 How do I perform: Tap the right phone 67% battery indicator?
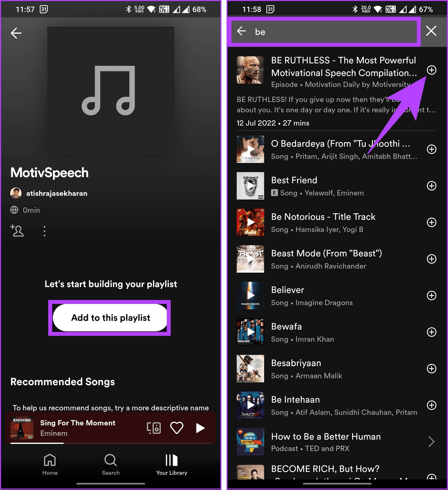pyautogui.click(x=426, y=9)
